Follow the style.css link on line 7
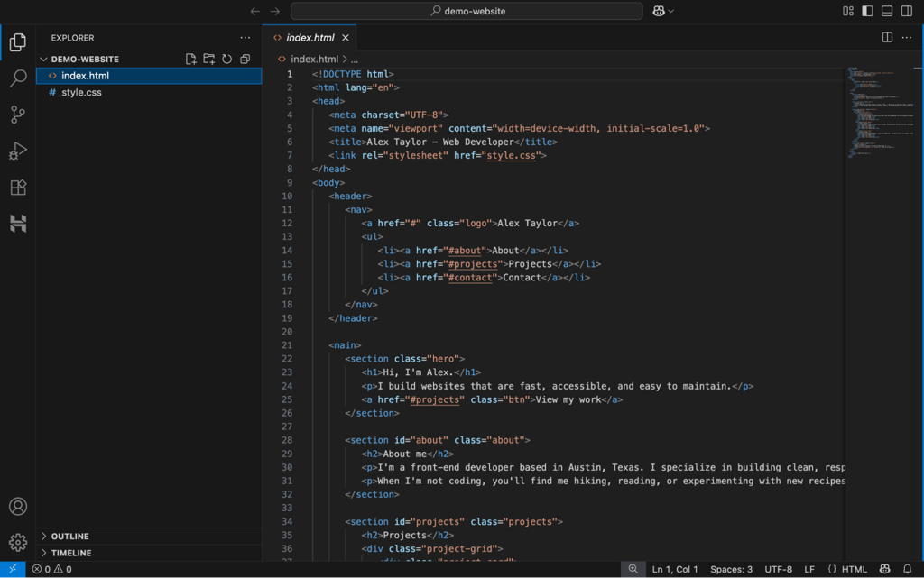924x578 pixels. [511, 155]
